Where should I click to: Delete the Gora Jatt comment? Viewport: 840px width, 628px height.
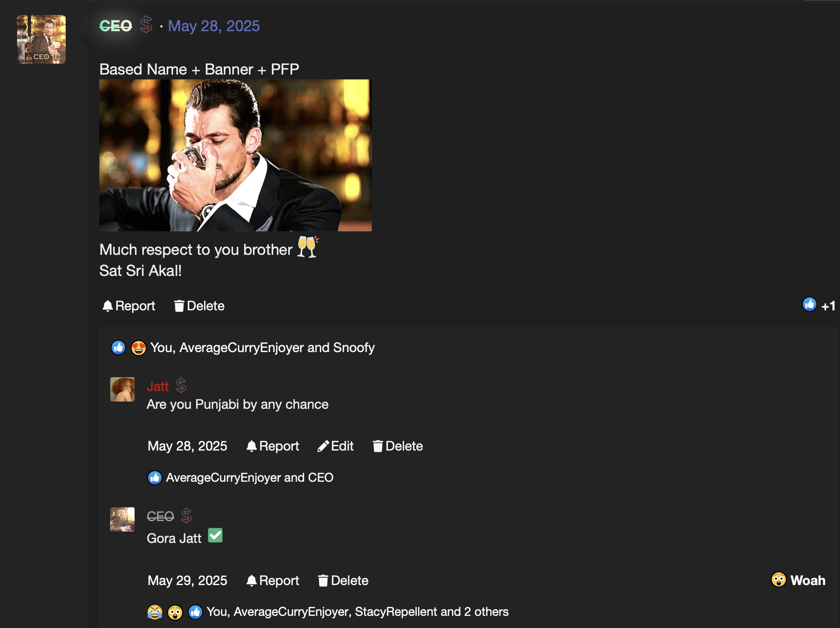343,581
